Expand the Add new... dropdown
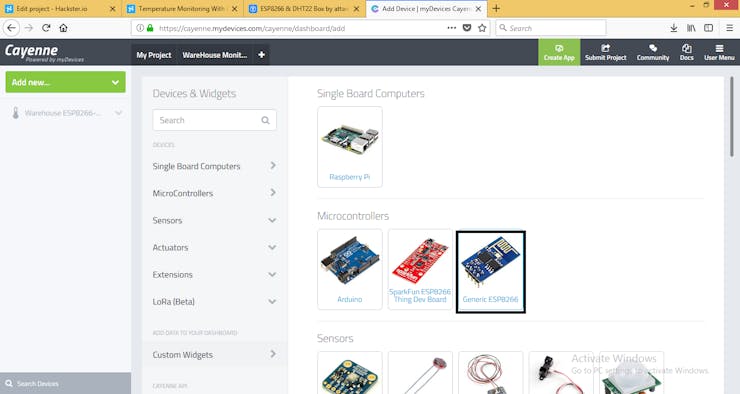740x394 pixels. click(66, 82)
